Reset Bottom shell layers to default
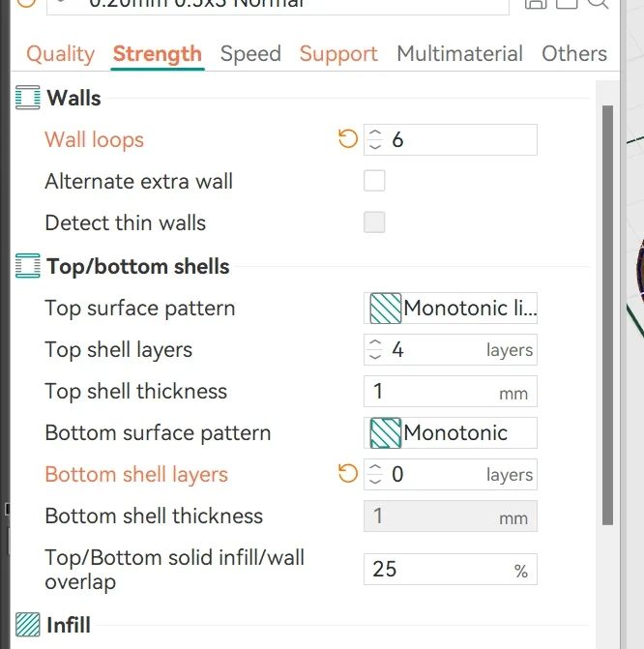This screenshot has width=644, height=649. (x=347, y=474)
